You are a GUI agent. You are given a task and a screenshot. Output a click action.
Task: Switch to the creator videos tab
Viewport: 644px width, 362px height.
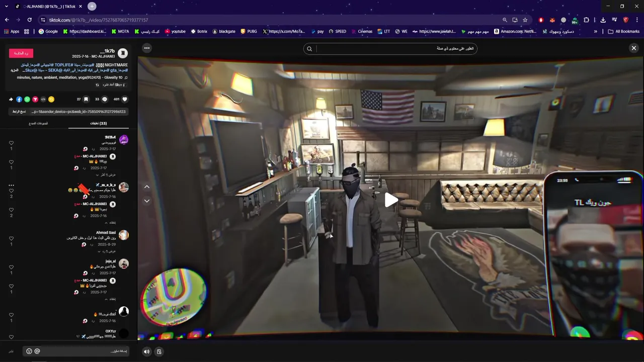point(38,123)
